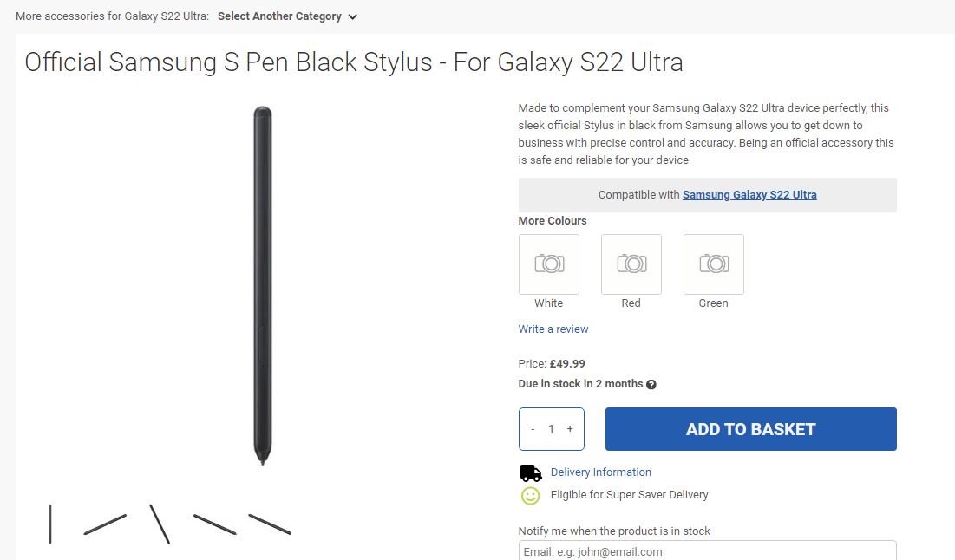Viewport: 955px width, 560px height.
Task: Open the Samsung Galaxy S22 Ultra link
Action: click(x=749, y=195)
